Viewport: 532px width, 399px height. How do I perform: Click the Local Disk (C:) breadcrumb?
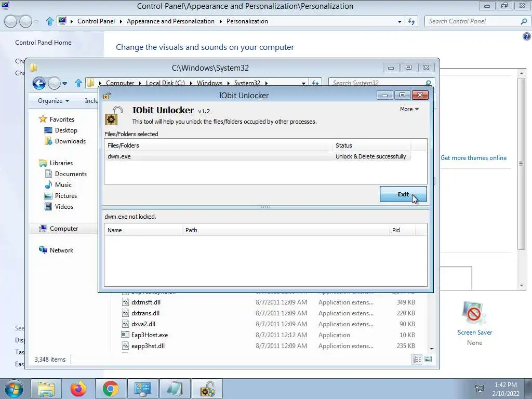[165, 83]
